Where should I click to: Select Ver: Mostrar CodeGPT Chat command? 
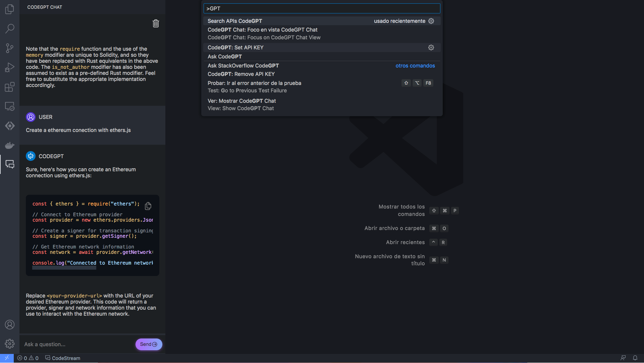pyautogui.click(x=322, y=104)
